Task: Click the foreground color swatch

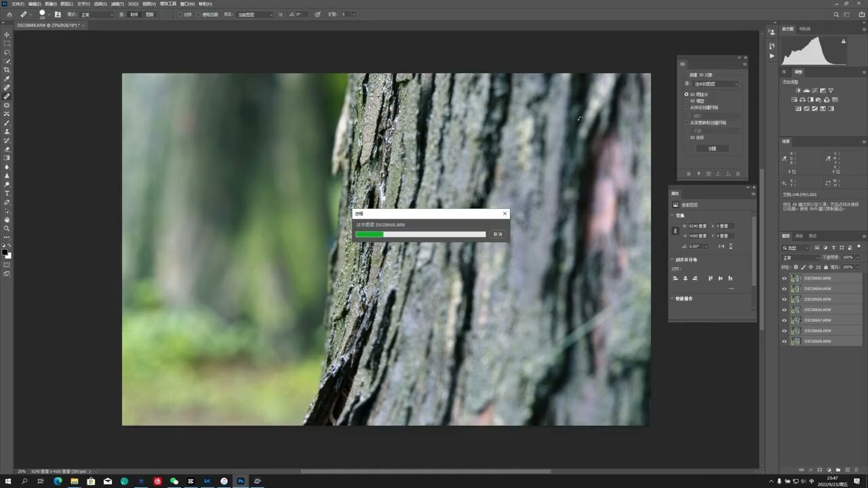Action: (x=5, y=251)
